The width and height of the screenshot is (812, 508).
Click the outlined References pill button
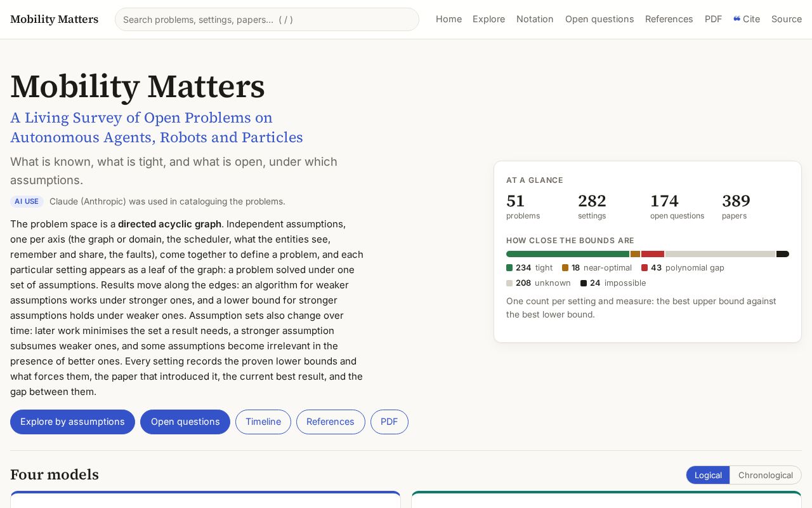(x=331, y=422)
